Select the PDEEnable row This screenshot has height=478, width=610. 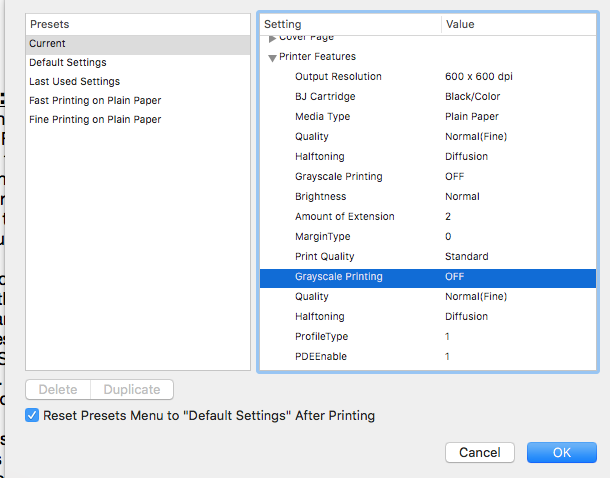pos(321,357)
